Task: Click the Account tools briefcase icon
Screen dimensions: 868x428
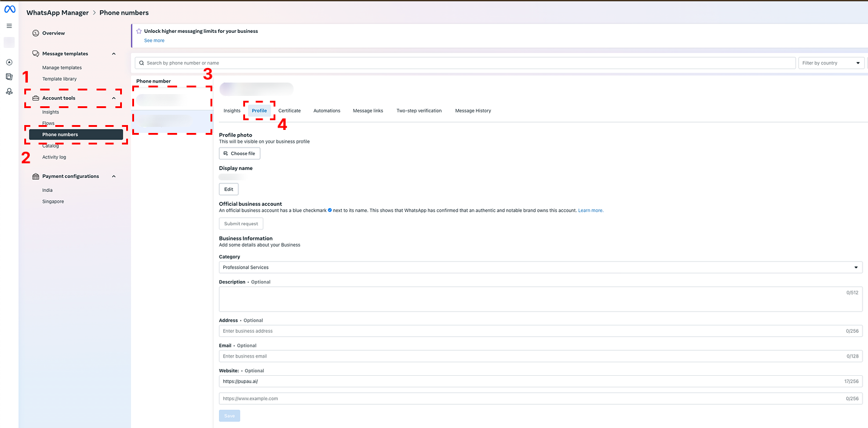Action: (x=36, y=98)
